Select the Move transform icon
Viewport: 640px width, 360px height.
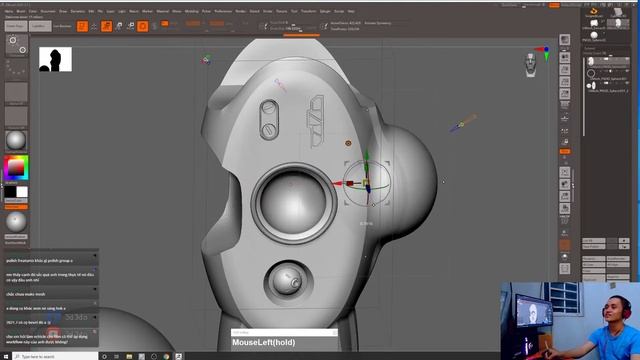(107, 26)
